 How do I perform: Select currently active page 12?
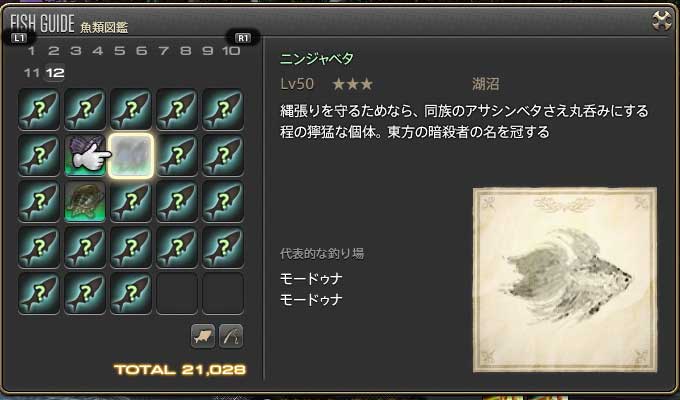(55, 72)
